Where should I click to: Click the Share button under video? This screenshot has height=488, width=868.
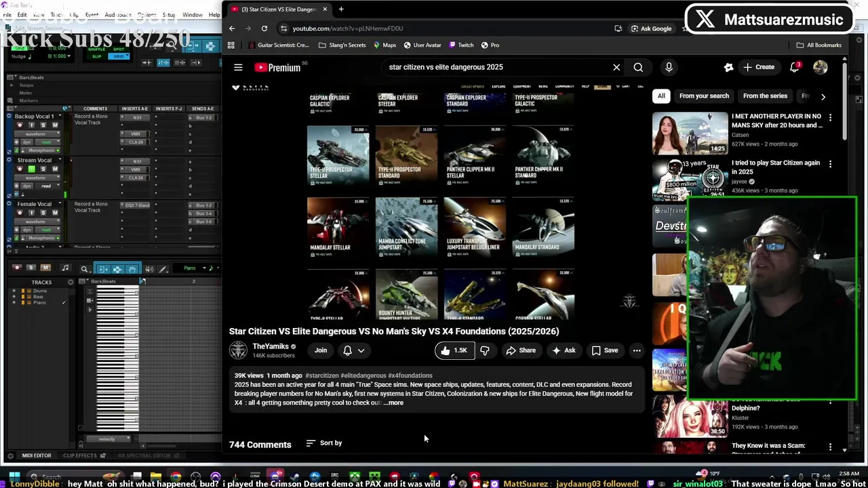click(x=521, y=350)
